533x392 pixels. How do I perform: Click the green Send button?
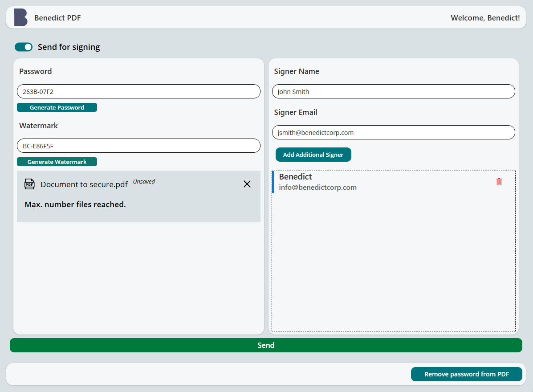point(266,345)
